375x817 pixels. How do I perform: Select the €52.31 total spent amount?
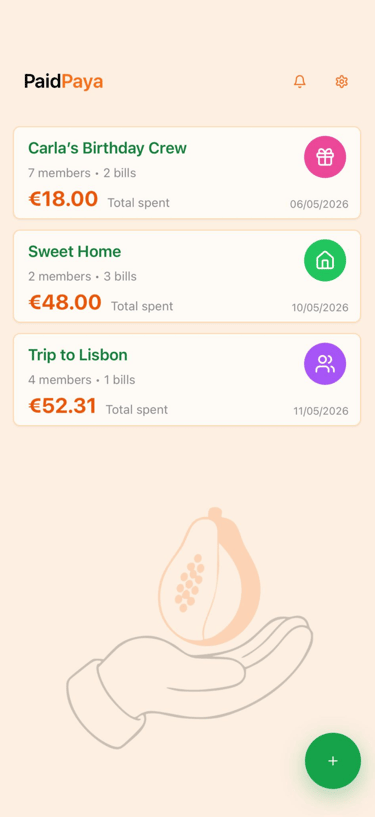62,406
